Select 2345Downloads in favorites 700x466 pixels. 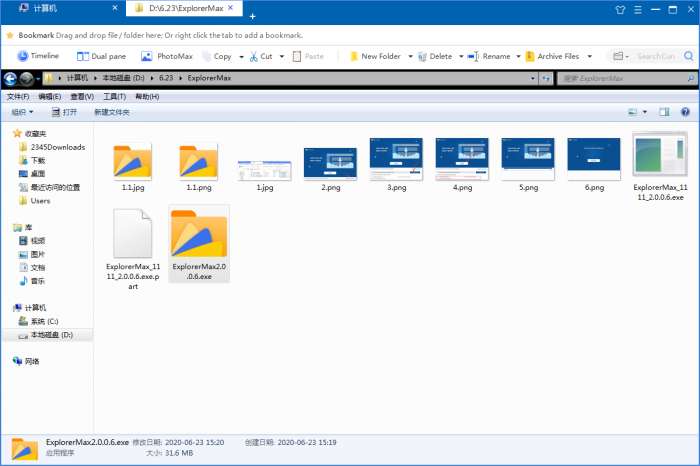point(52,147)
